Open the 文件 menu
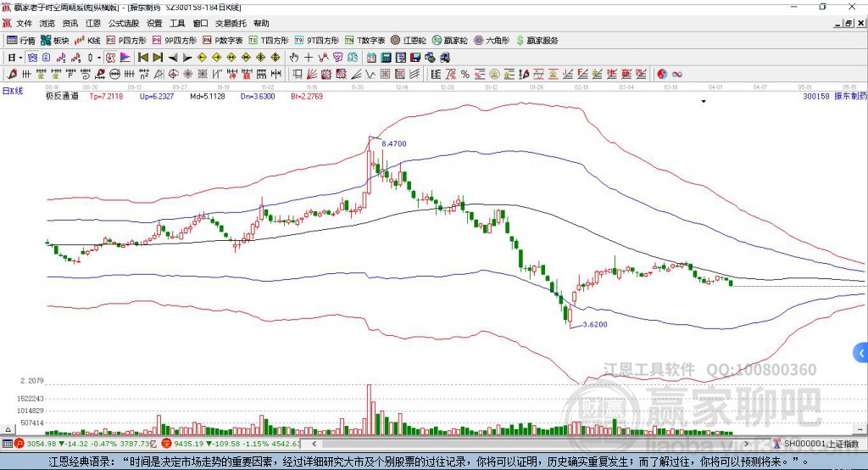 click(x=25, y=23)
